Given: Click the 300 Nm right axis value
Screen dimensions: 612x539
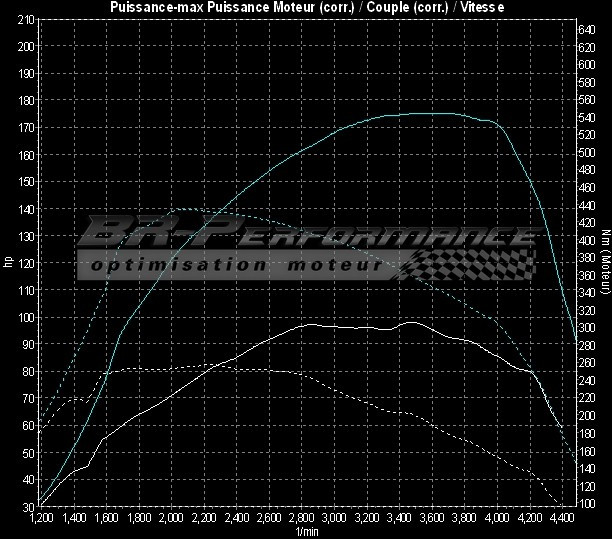Looking at the screenshot, I should 587,328.
